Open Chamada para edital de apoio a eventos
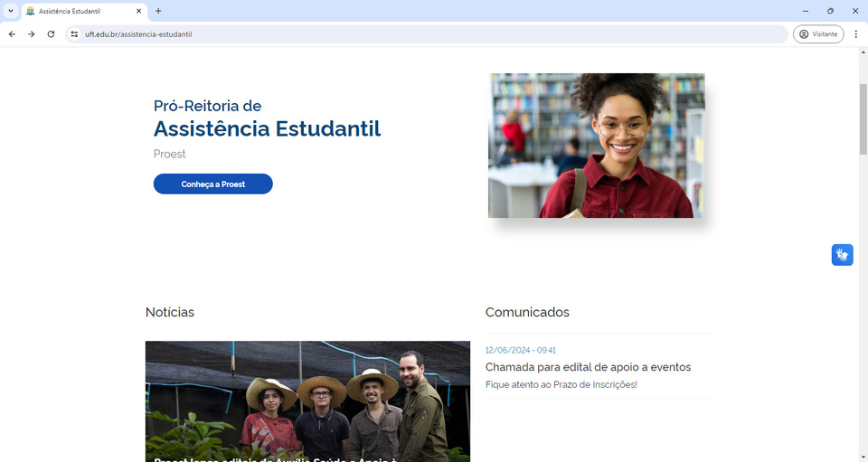The width and height of the screenshot is (868, 462). pyautogui.click(x=588, y=367)
